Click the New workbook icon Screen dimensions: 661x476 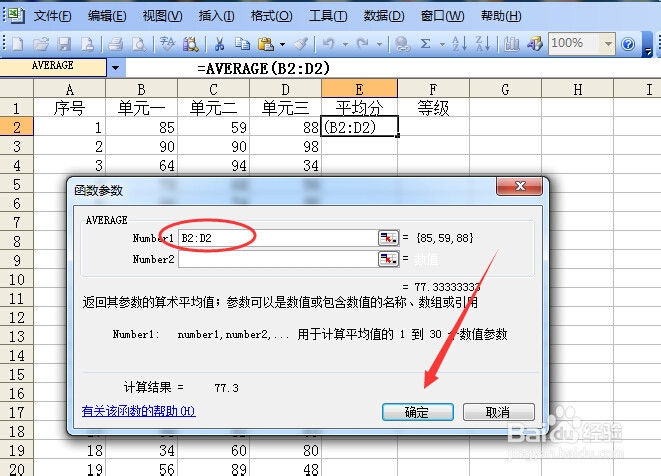(18, 43)
